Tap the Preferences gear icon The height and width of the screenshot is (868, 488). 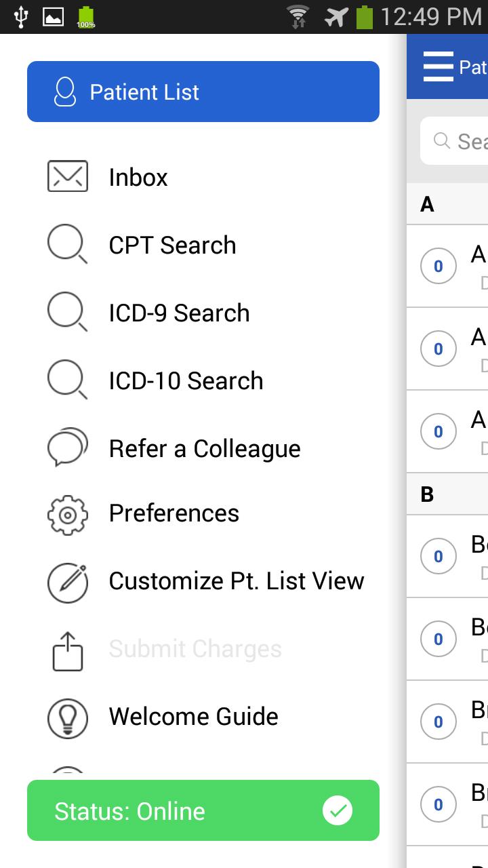[67, 514]
